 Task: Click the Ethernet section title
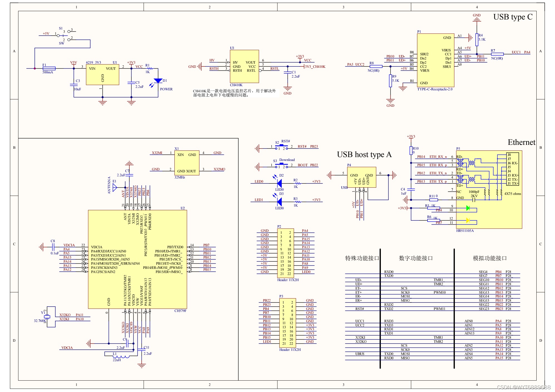(x=521, y=142)
